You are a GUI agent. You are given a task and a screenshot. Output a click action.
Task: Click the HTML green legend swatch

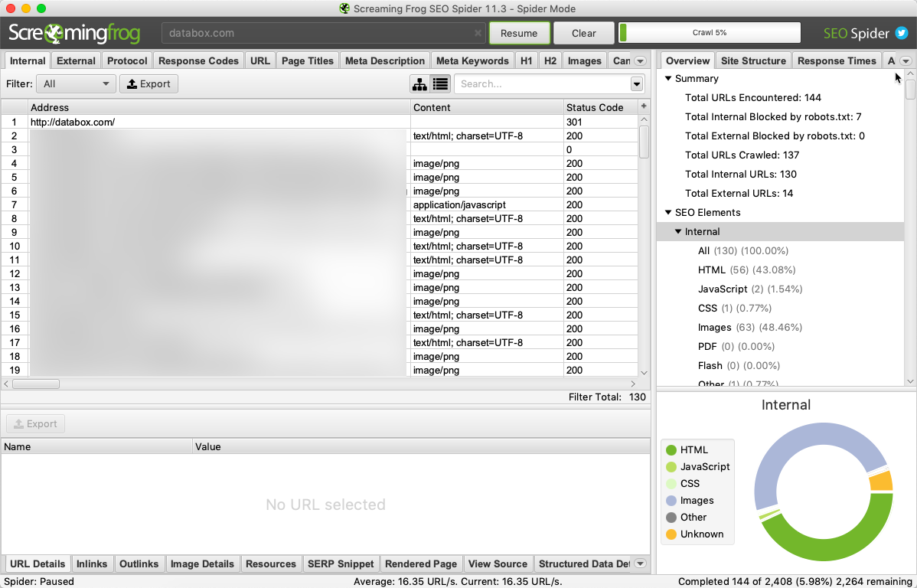(x=671, y=450)
